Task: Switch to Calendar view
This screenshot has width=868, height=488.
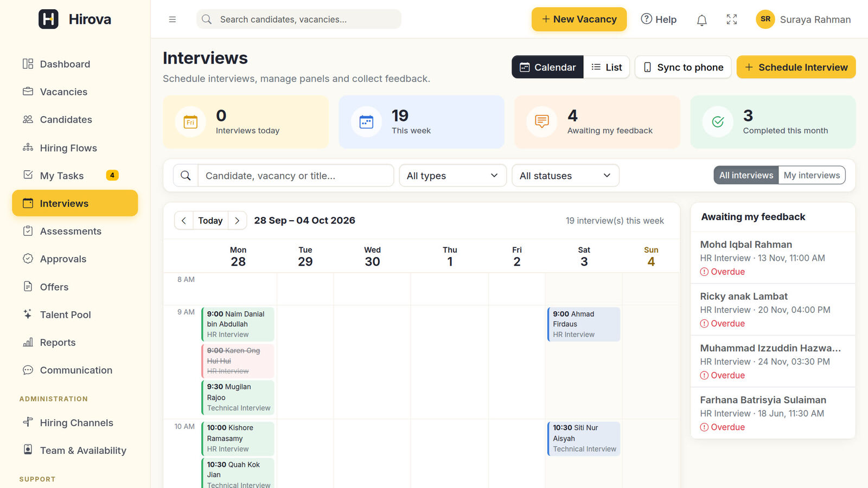Action: pyautogui.click(x=547, y=67)
